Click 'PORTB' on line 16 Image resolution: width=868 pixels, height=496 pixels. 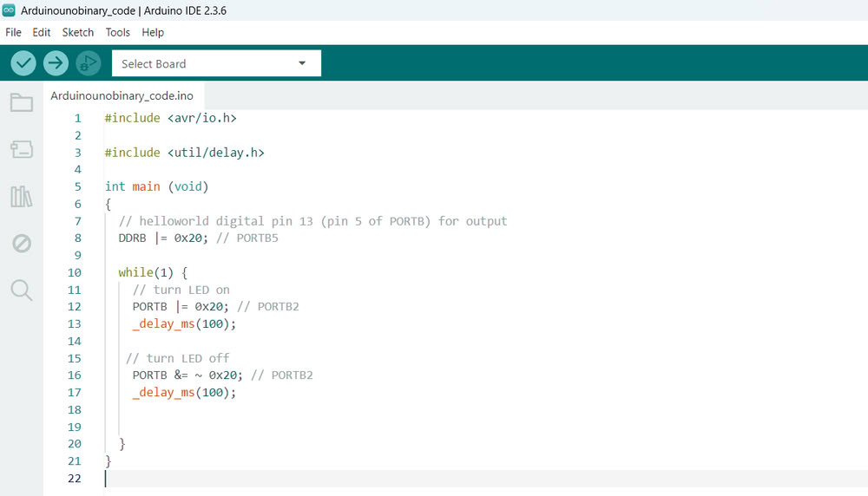coord(149,375)
